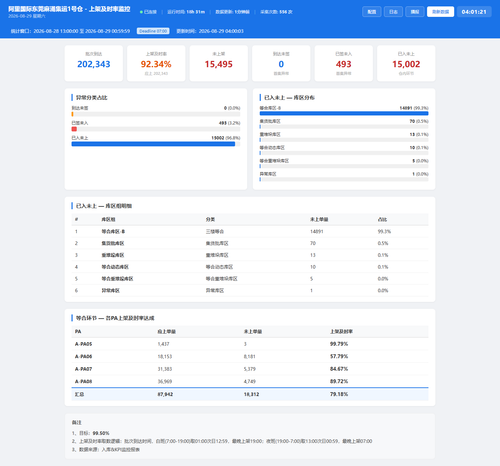
Task: Click the 04:01:21 clock display
Action: click(474, 12)
